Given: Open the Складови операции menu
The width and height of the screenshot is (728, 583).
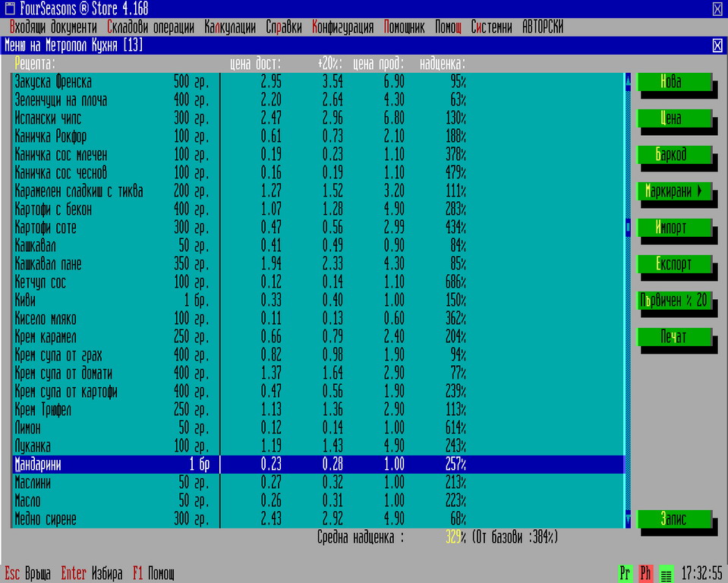Looking at the screenshot, I should point(150,27).
